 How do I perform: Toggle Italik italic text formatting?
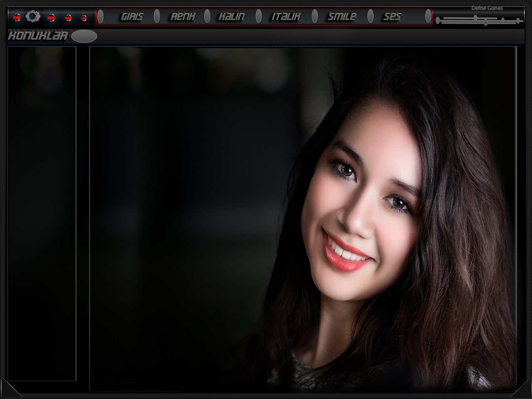[x=286, y=17]
